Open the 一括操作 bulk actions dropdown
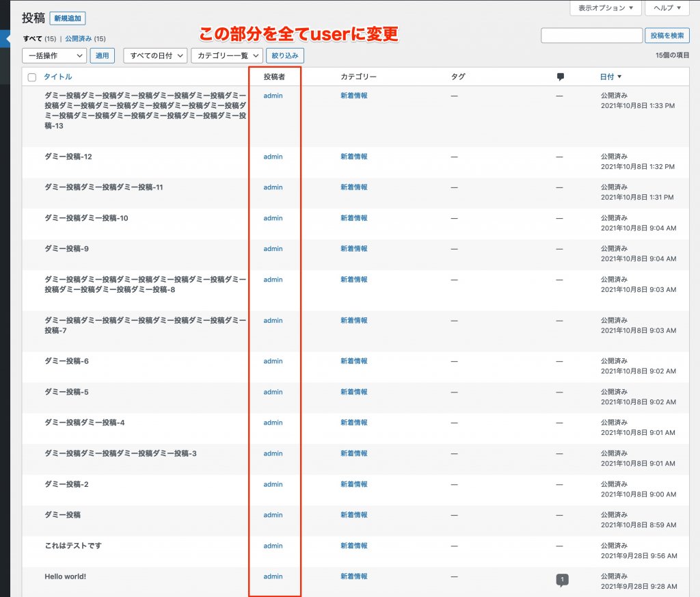This screenshot has height=597, width=700. tap(55, 56)
